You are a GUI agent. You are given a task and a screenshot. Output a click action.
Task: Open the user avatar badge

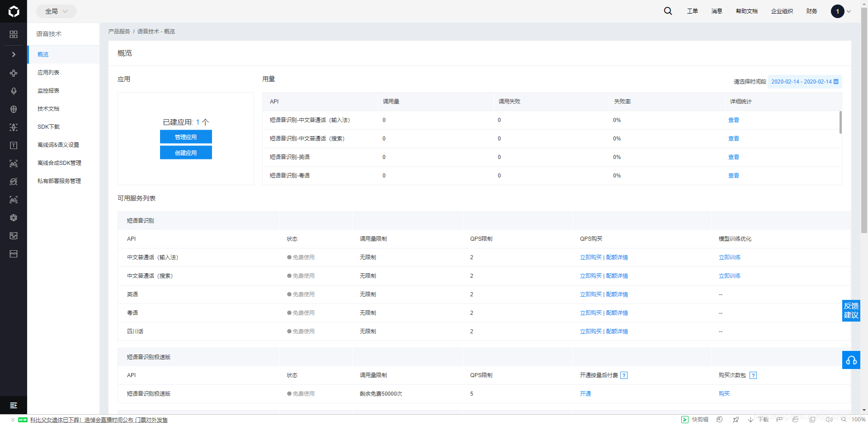837,11
